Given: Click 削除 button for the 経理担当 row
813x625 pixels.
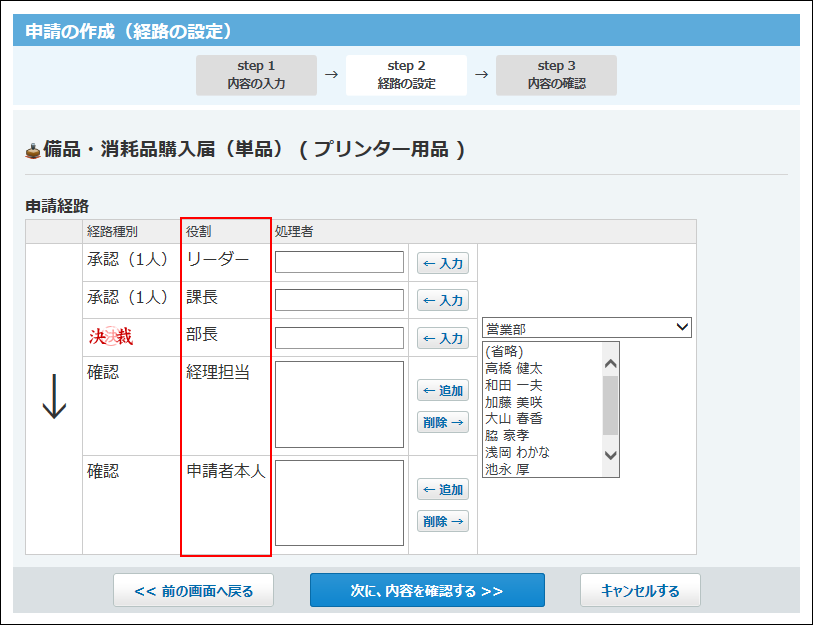Looking at the screenshot, I should click(x=443, y=422).
